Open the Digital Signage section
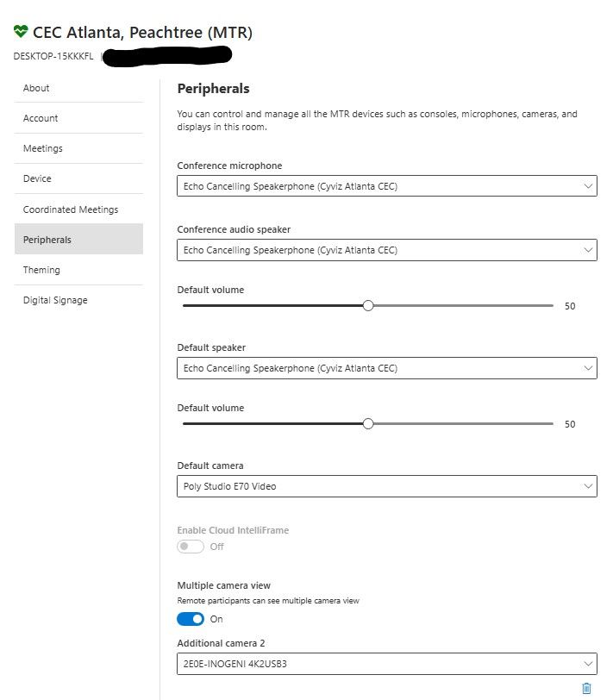 55,300
